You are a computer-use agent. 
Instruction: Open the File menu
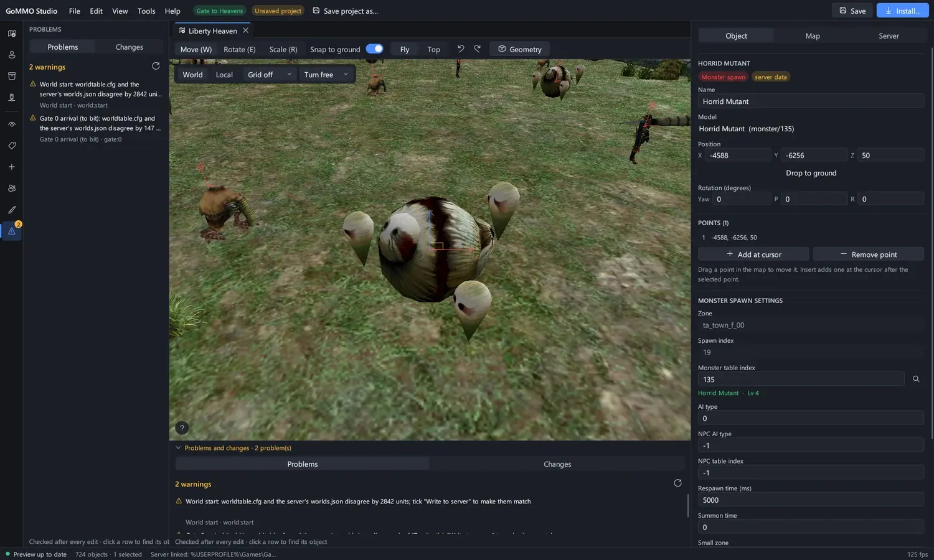point(74,11)
